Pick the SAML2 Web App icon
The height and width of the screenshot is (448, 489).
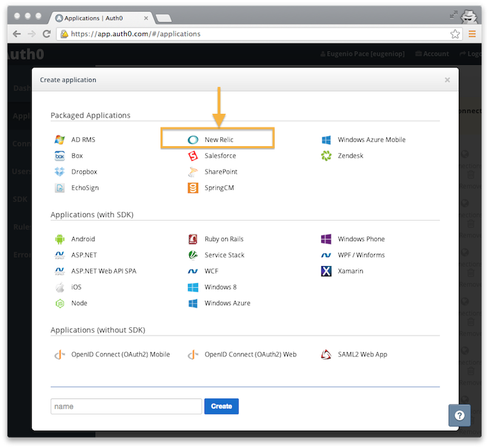click(326, 354)
